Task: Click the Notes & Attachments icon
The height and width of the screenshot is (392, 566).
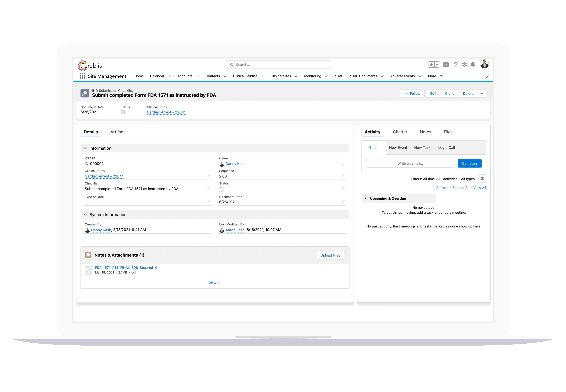Action: tap(88, 255)
